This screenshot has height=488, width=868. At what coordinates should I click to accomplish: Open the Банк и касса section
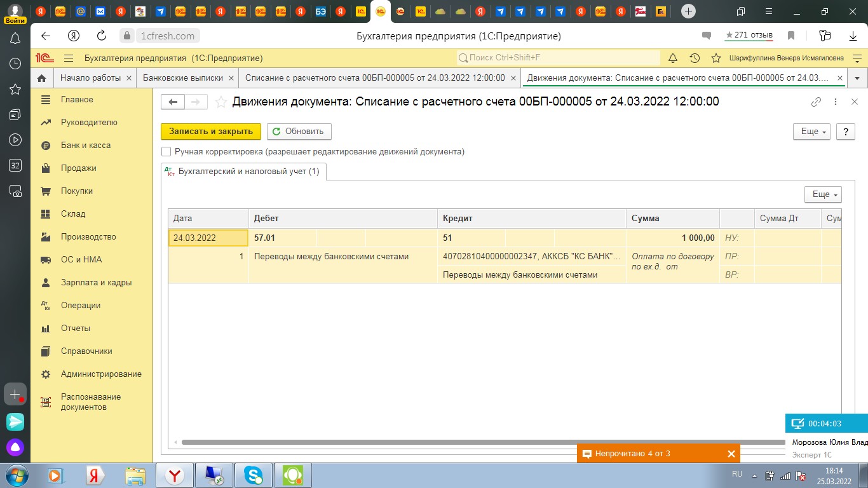(x=86, y=146)
